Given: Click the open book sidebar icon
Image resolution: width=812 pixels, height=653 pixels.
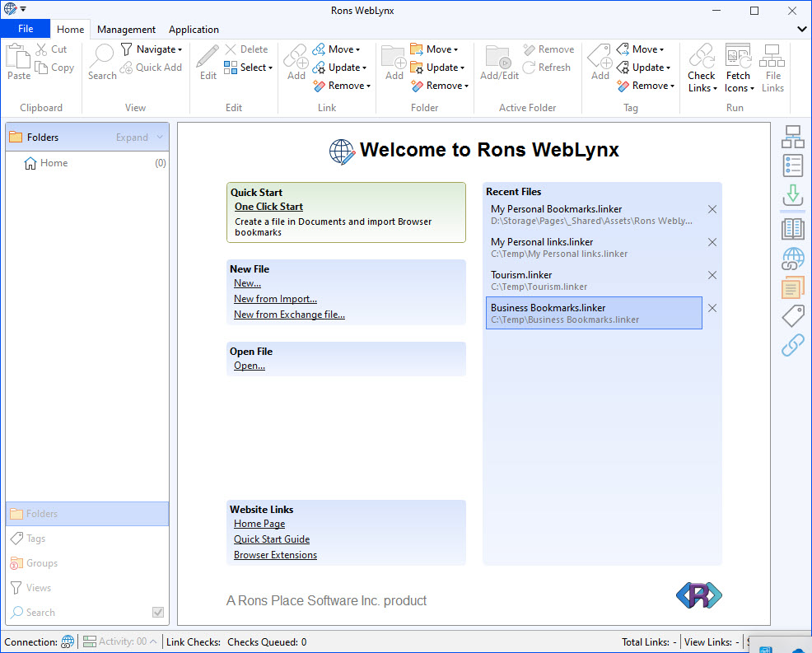Looking at the screenshot, I should tap(793, 228).
